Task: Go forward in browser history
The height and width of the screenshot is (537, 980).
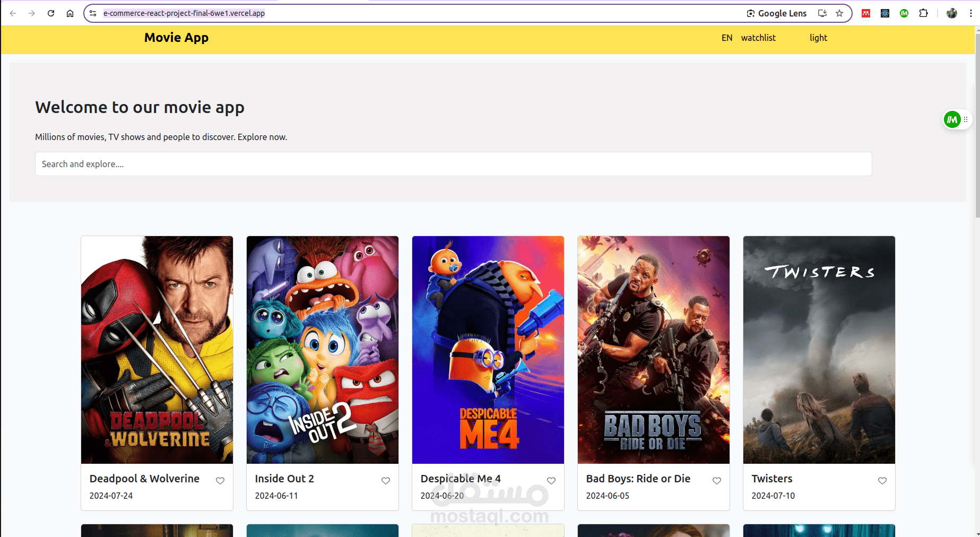Action: click(x=32, y=13)
